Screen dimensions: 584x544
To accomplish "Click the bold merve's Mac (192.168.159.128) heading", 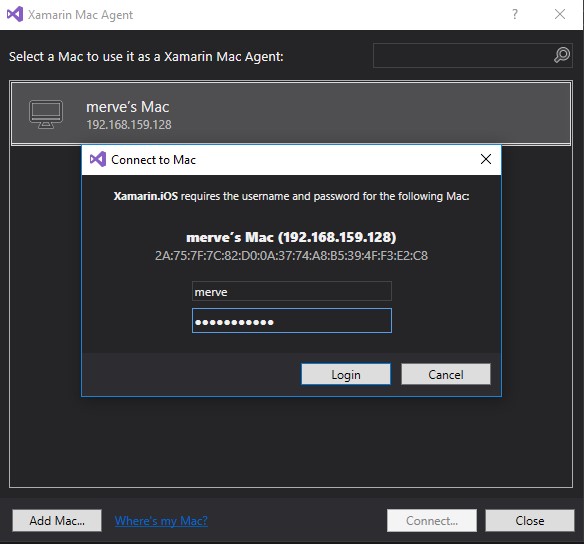I will coord(291,237).
